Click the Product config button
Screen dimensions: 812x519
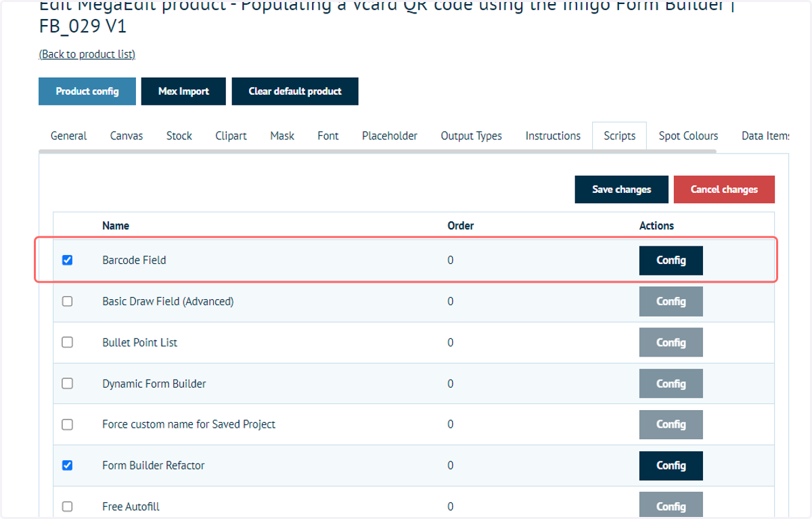pos(87,91)
